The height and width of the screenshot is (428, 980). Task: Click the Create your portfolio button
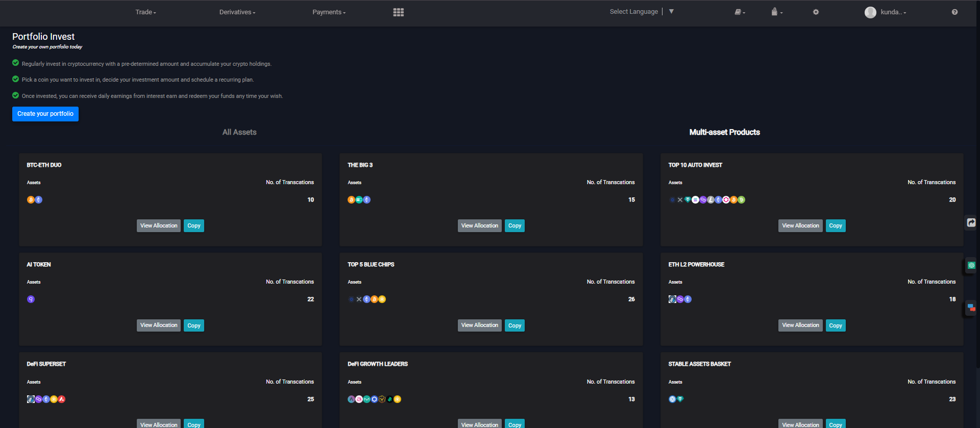tap(45, 114)
